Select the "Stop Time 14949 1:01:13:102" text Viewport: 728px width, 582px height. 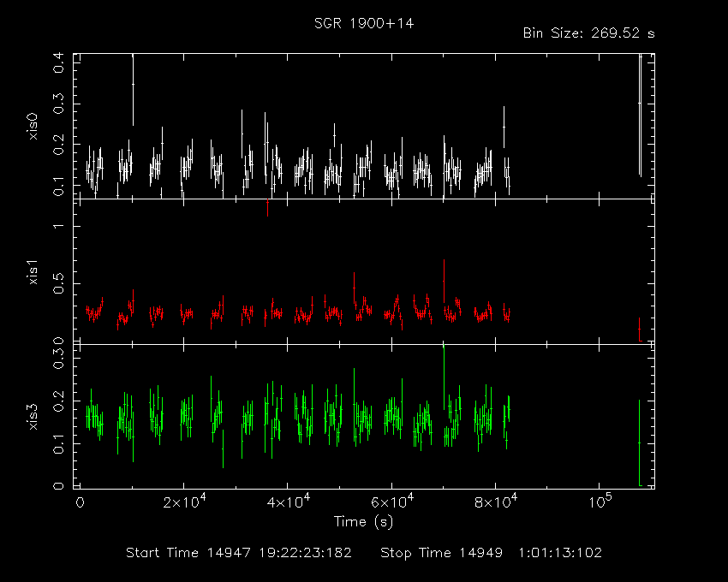(492, 553)
